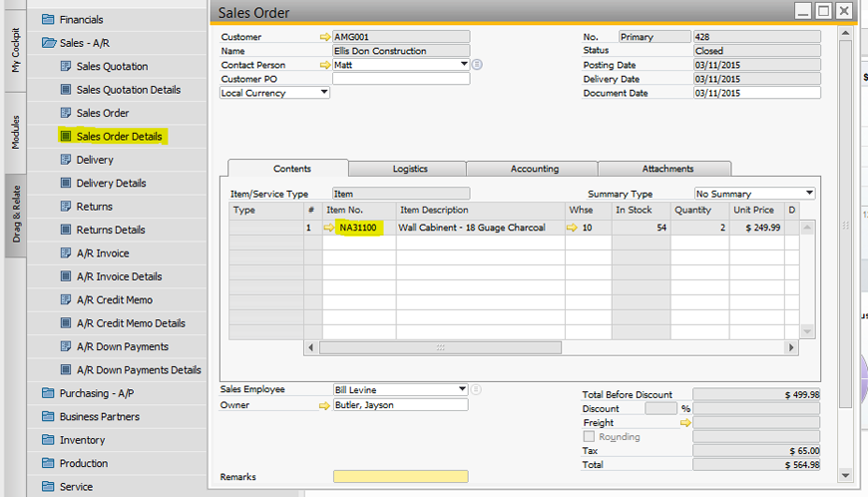Follow the Contact Person link arrow
This screenshot has width=868, height=497.
[x=325, y=65]
